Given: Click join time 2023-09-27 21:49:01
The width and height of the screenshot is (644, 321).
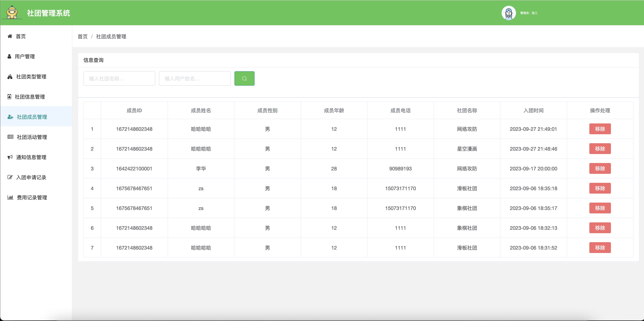Looking at the screenshot, I should 533,129.
